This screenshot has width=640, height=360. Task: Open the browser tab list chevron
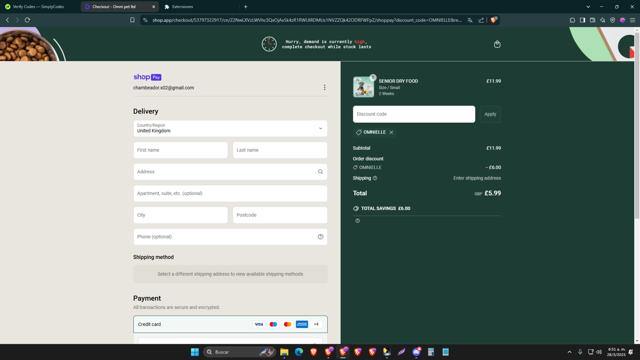[x=588, y=7]
